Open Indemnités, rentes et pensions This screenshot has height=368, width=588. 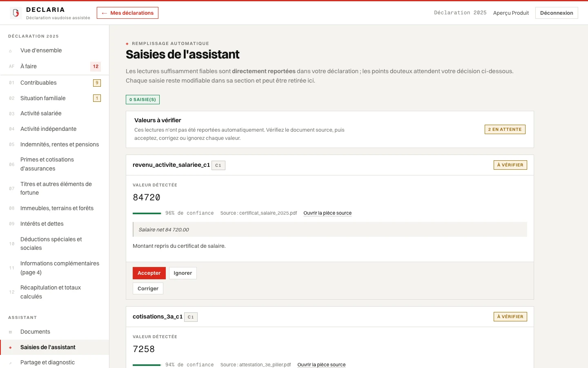[55, 144]
